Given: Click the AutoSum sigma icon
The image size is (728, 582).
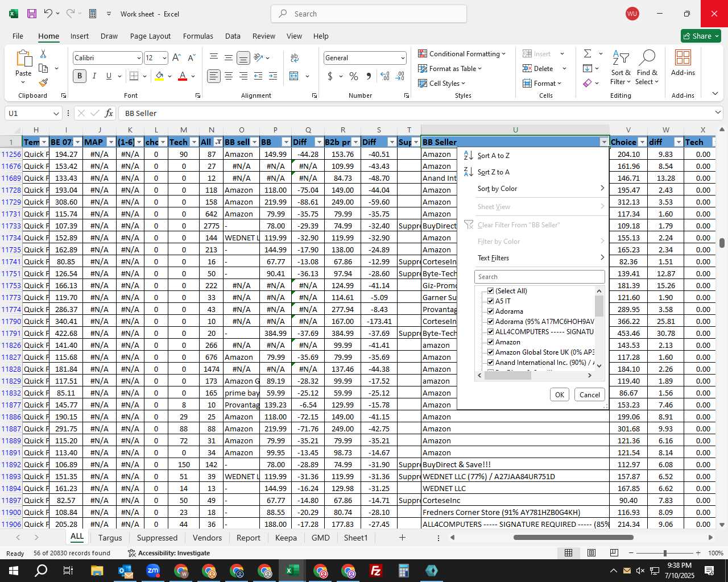Looking at the screenshot, I should pyautogui.click(x=588, y=53).
